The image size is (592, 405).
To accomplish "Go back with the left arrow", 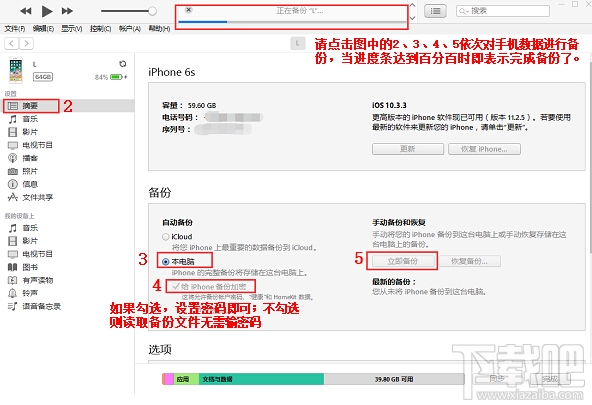I will pos(12,43).
